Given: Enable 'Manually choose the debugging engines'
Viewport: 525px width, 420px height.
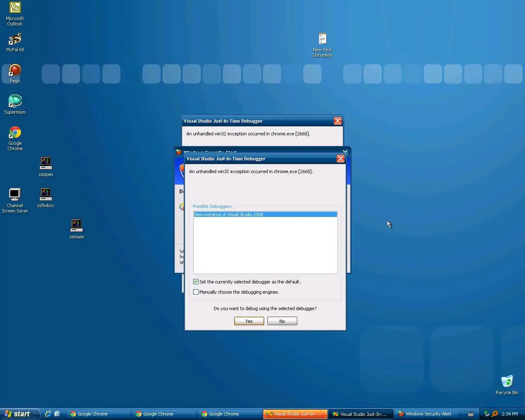Looking at the screenshot, I should click(236, 292).
